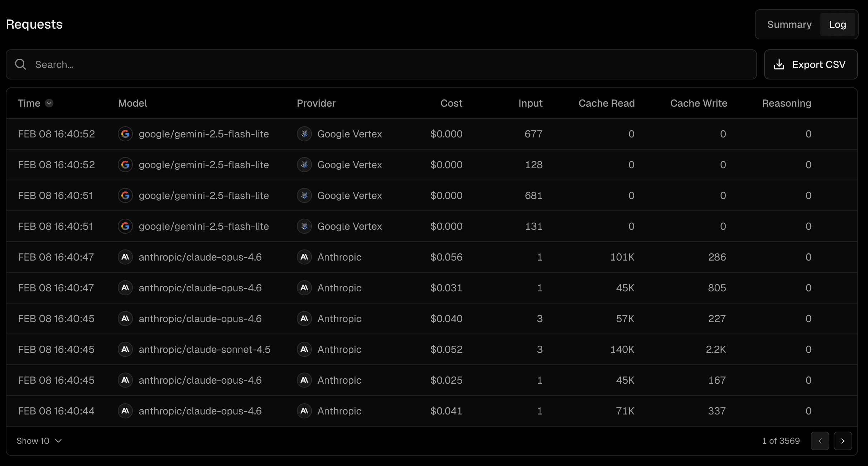Click Anthropic provider icon in $0.056 row

[304, 257]
